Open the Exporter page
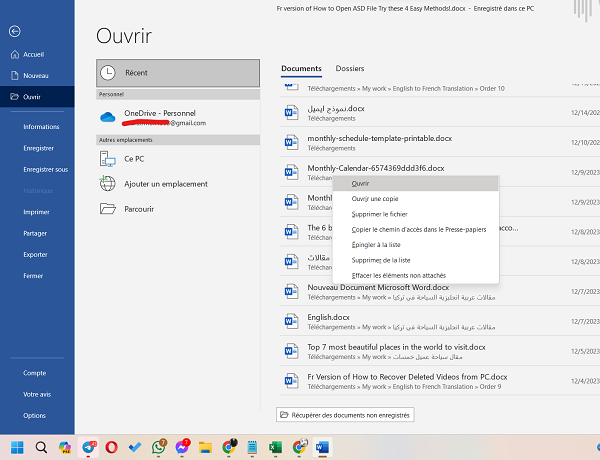 [37, 254]
